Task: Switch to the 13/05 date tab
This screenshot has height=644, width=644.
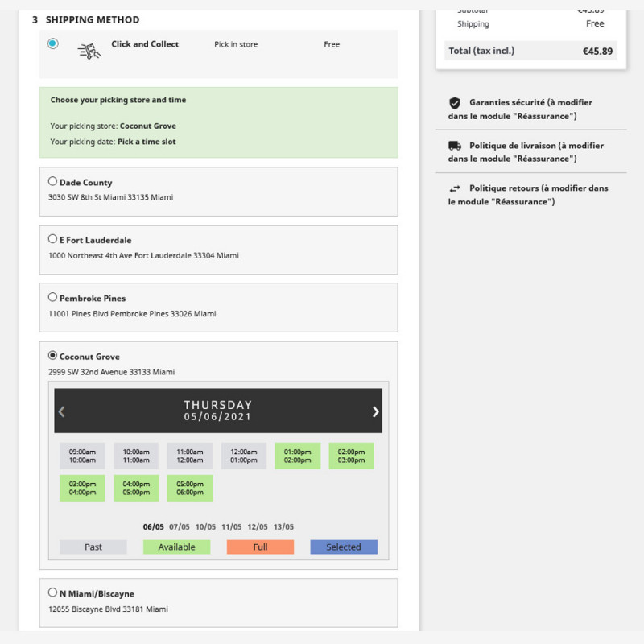Action: [283, 527]
